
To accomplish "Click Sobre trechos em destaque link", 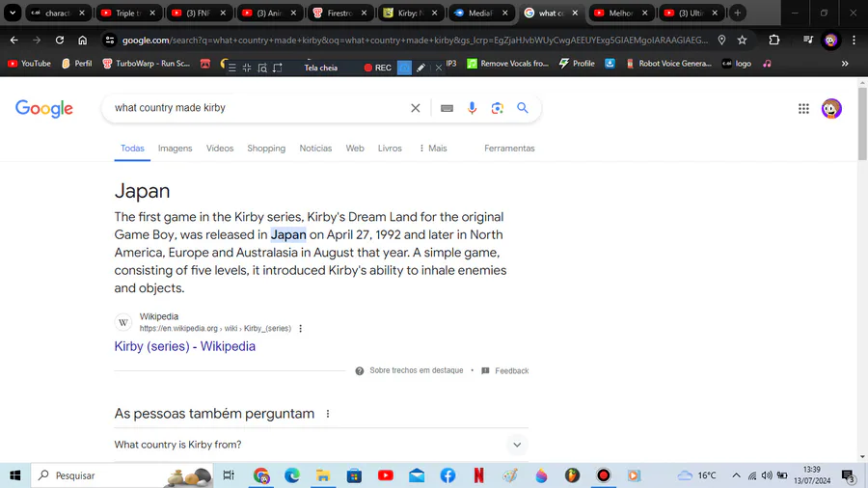I will (x=417, y=370).
